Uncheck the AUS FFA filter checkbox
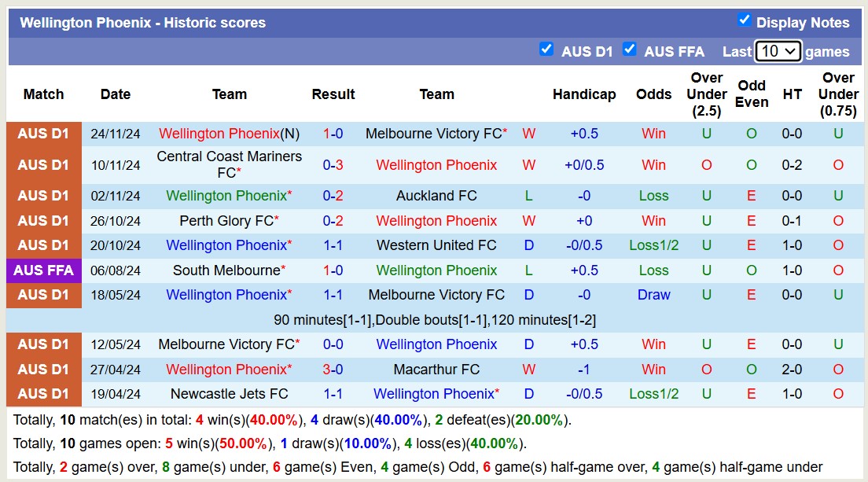868x482 pixels. [630, 49]
